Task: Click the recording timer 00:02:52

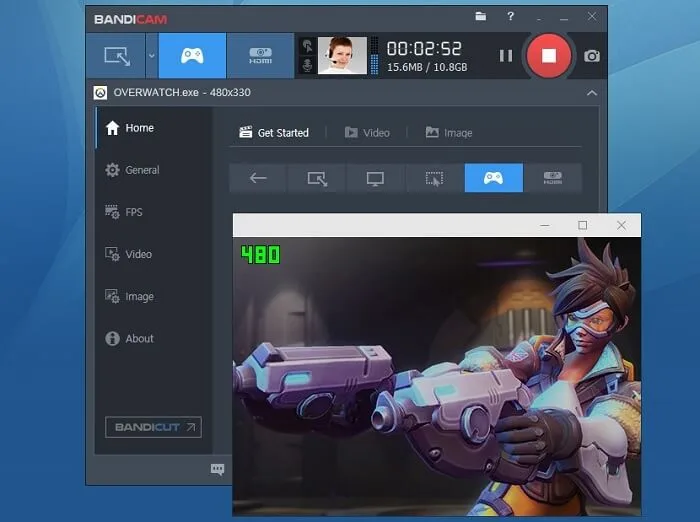Action: (424, 49)
